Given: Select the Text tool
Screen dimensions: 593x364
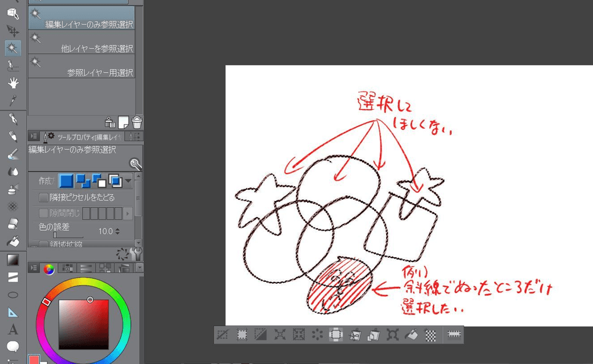Looking at the screenshot, I should coord(13,329).
